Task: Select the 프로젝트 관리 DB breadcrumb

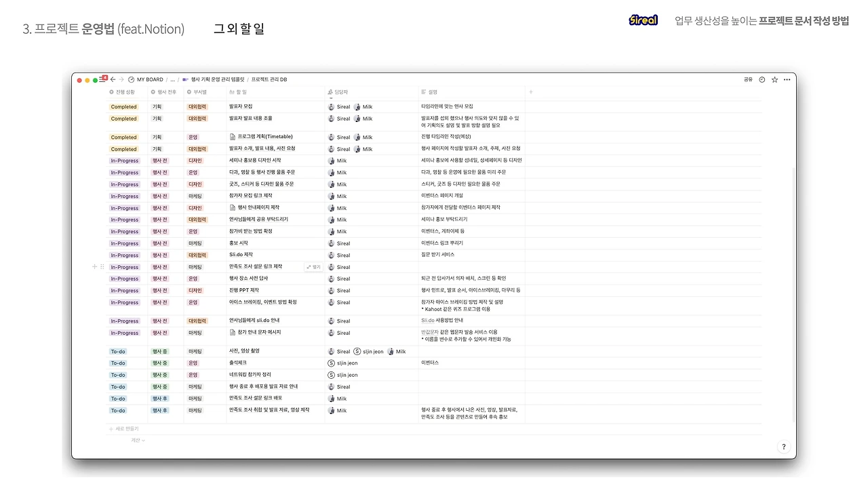Action: pos(269,79)
